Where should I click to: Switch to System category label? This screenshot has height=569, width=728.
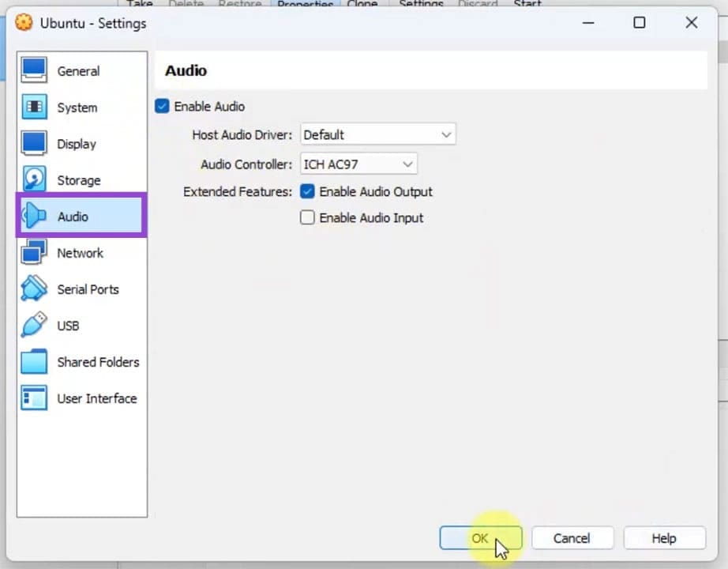[x=77, y=107]
